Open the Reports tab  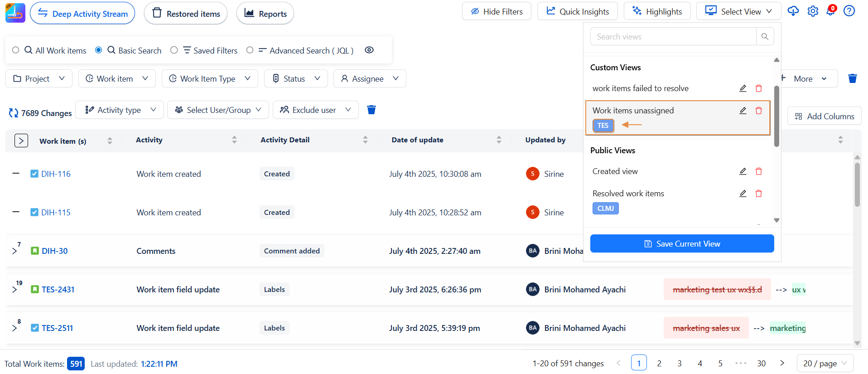click(265, 14)
